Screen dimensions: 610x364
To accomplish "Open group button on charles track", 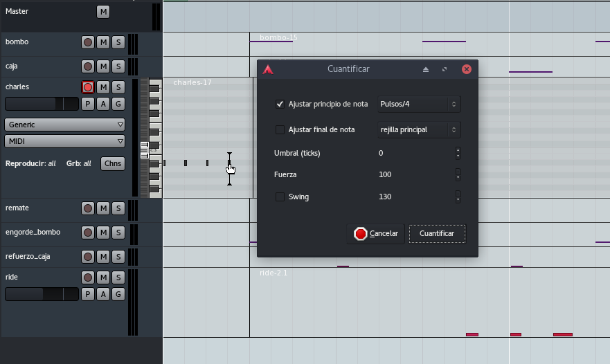I will point(118,104).
